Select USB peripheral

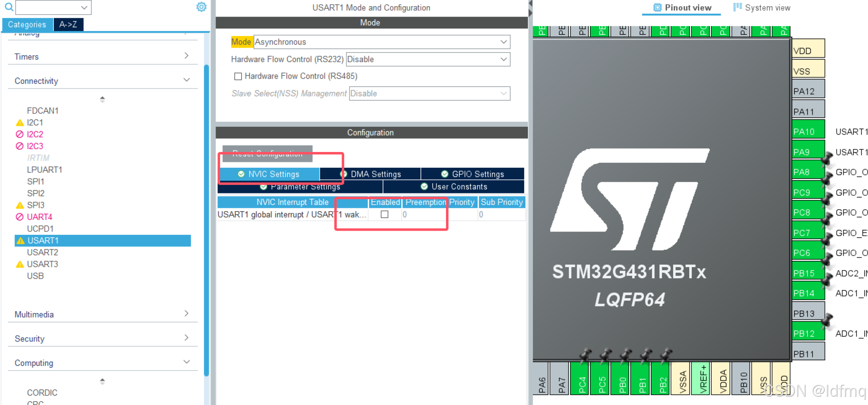click(35, 276)
